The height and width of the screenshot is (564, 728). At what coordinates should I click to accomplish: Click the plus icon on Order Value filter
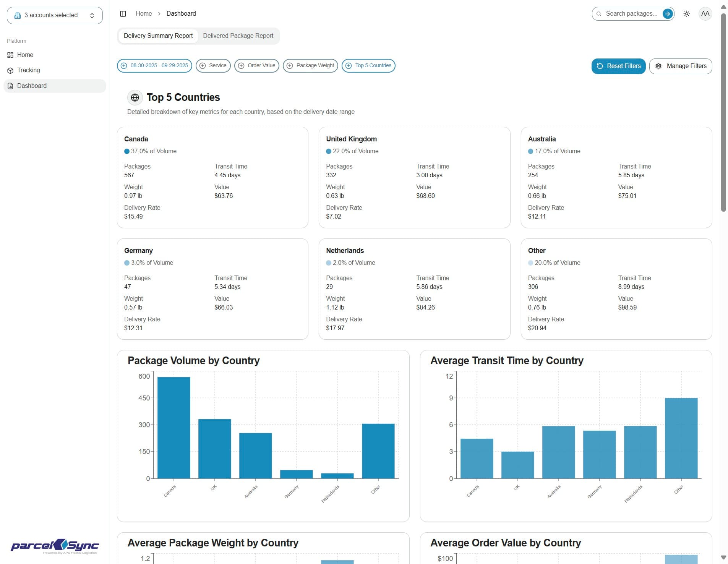coord(241,66)
